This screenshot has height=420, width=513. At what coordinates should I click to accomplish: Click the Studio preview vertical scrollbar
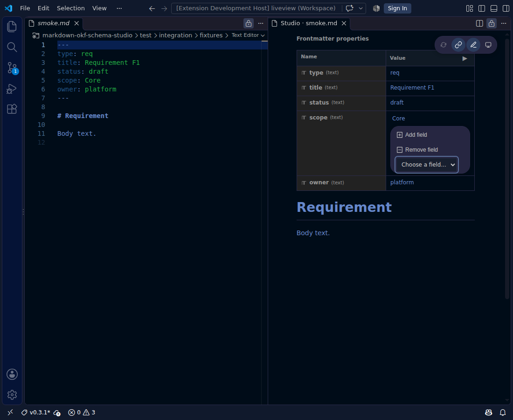pyautogui.click(x=507, y=168)
